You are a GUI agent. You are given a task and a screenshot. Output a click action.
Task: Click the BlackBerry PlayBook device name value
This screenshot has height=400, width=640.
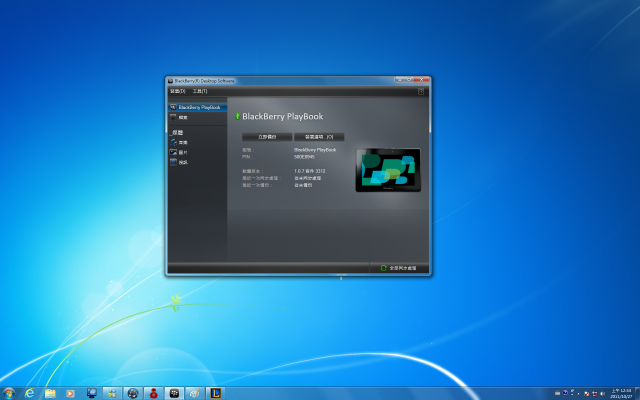coord(315,150)
